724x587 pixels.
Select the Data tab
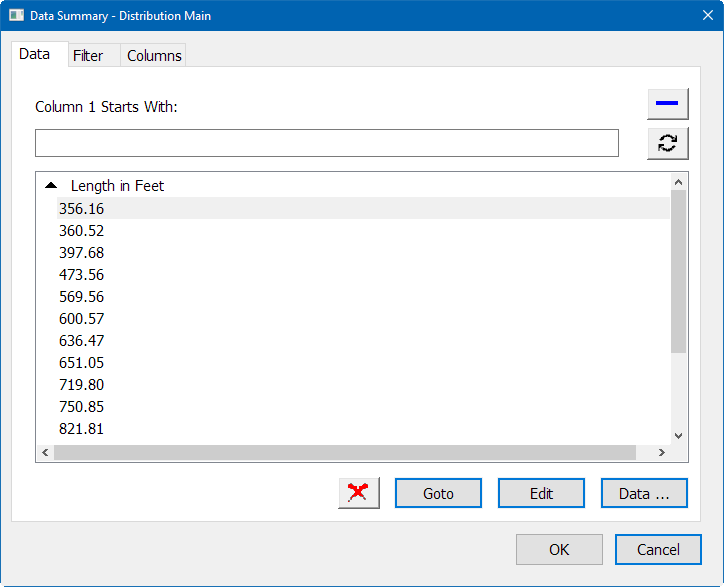pos(35,54)
